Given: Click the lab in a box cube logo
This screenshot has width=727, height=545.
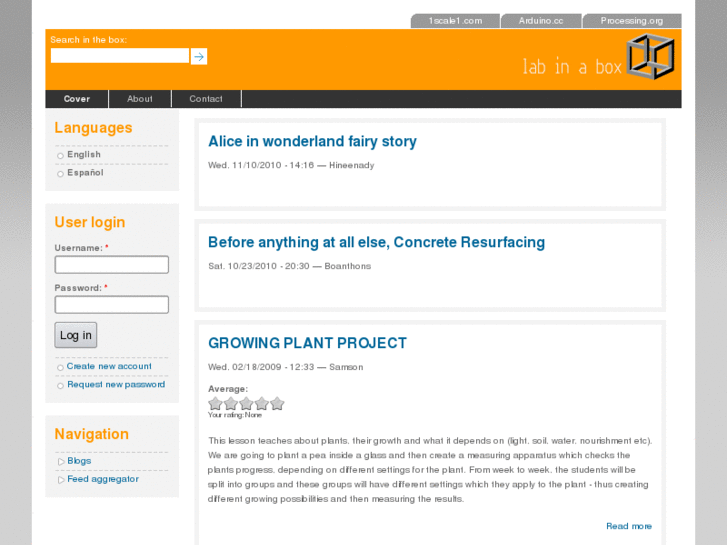Looking at the screenshot, I should click(x=650, y=57).
